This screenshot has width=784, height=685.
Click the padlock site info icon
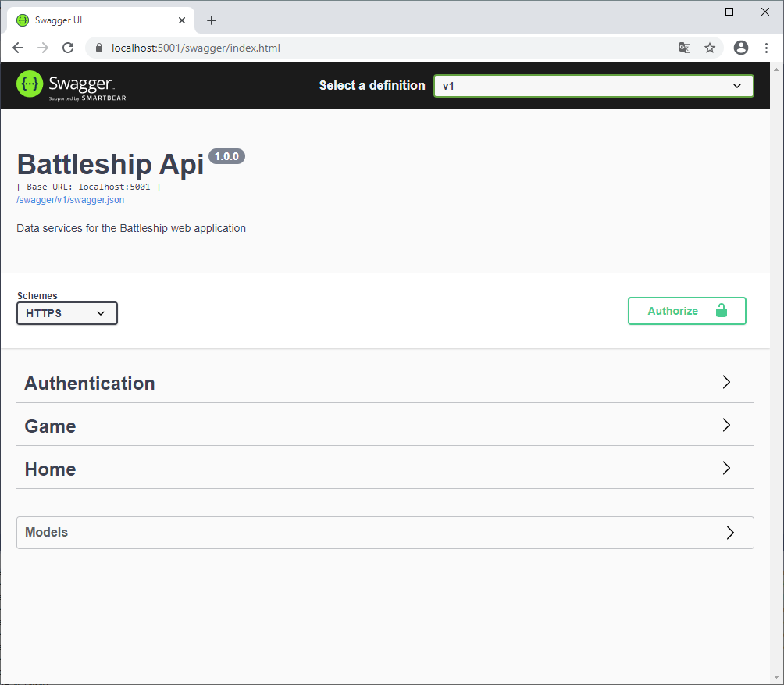point(99,48)
